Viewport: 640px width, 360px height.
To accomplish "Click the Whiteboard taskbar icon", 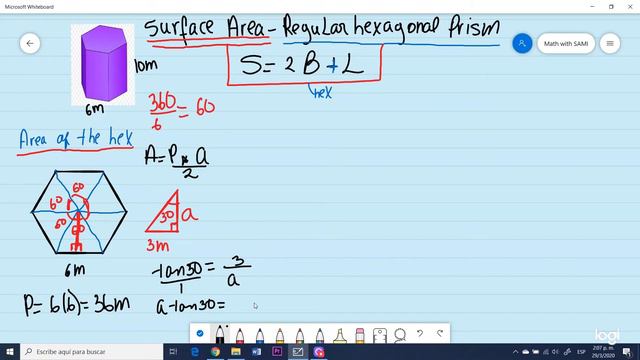I will pos(298,351).
